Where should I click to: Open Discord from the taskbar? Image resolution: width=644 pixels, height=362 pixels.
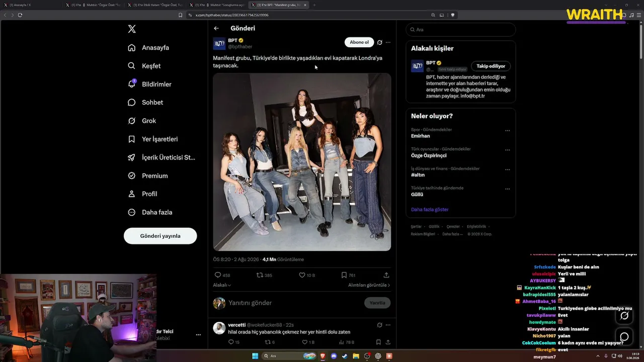click(334, 356)
